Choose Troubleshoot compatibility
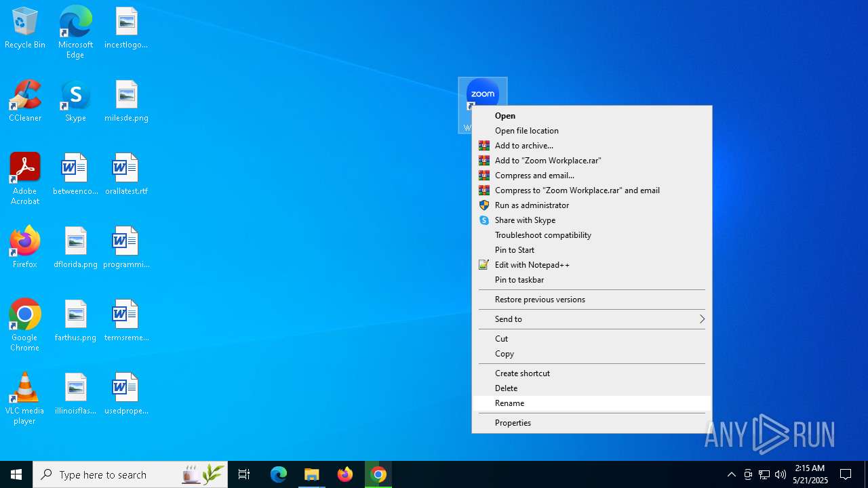The width and height of the screenshot is (868, 488). coord(592,235)
